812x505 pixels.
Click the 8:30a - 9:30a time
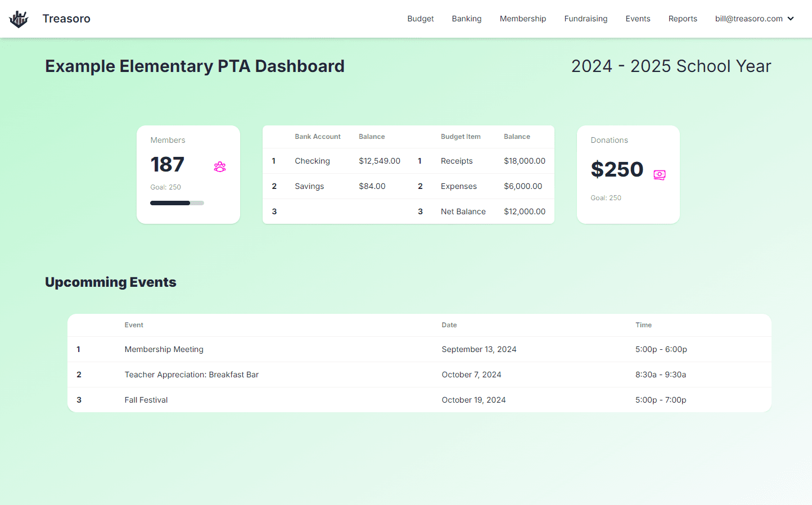coord(661,375)
